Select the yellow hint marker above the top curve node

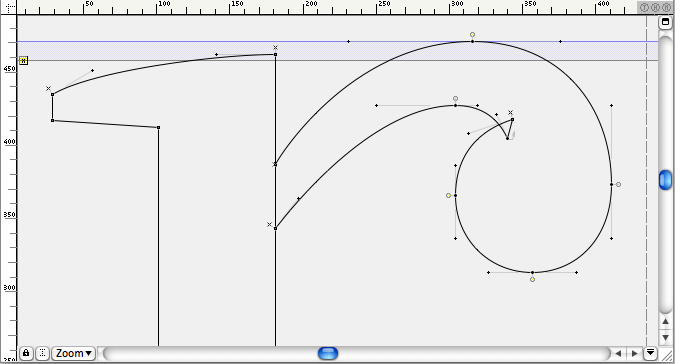click(472, 34)
